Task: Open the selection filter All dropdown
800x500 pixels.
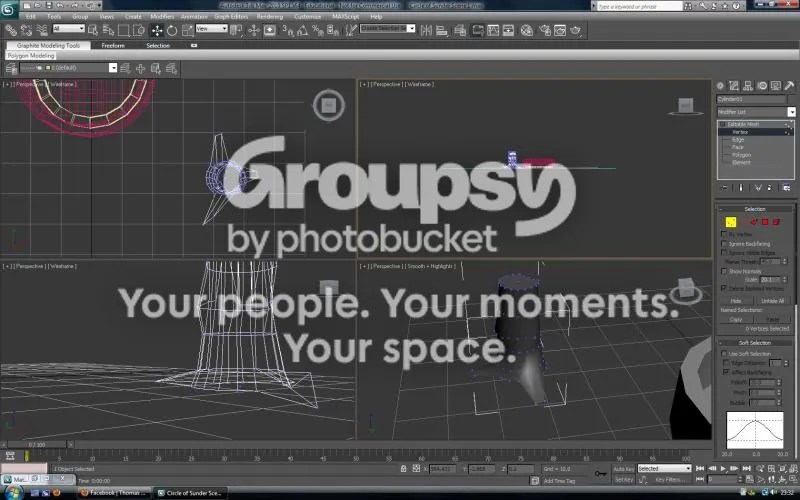Action: [x=68, y=29]
